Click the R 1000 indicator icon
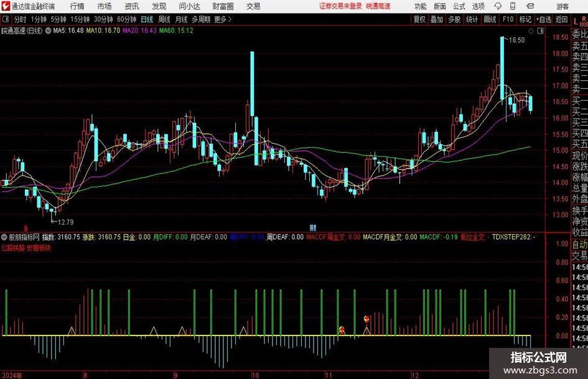The height and width of the screenshot is (379, 588). pyautogui.click(x=584, y=21)
